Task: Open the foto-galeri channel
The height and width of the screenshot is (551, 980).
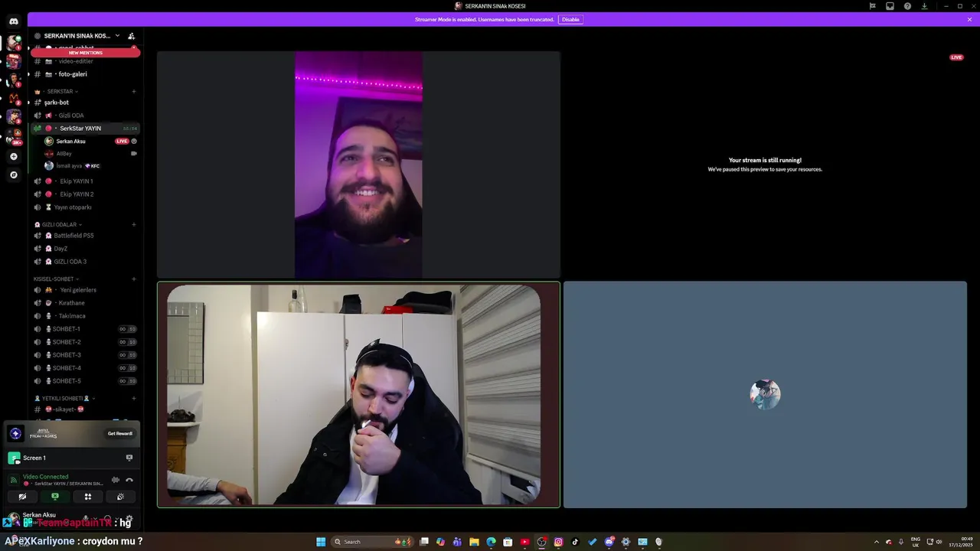Action: (x=86, y=74)
